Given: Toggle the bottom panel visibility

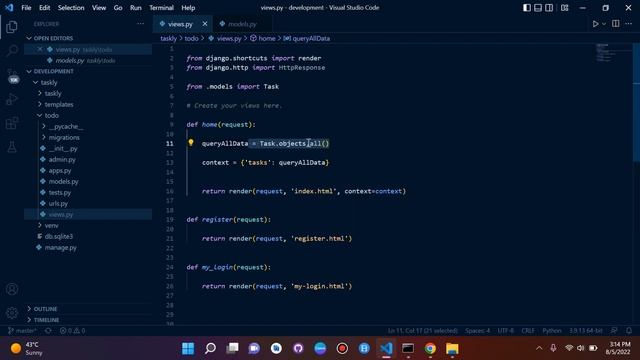Looking at the screenshot, I should tap(538, 8).
